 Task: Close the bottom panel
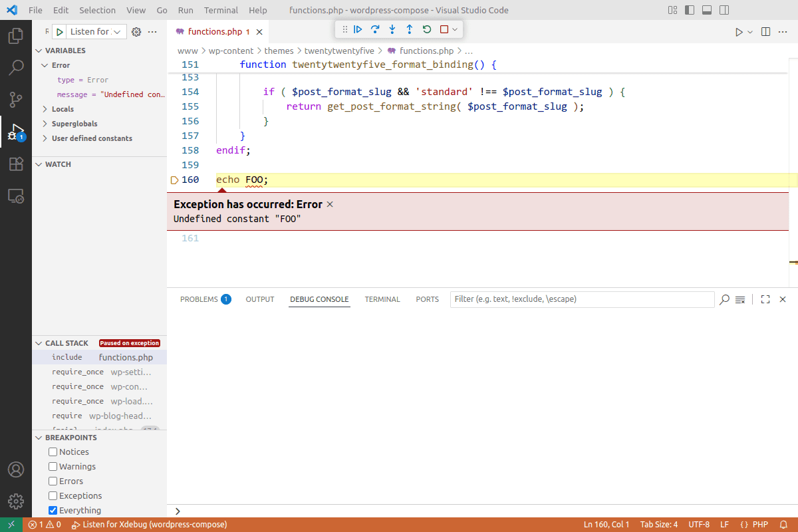click(783, 299)
